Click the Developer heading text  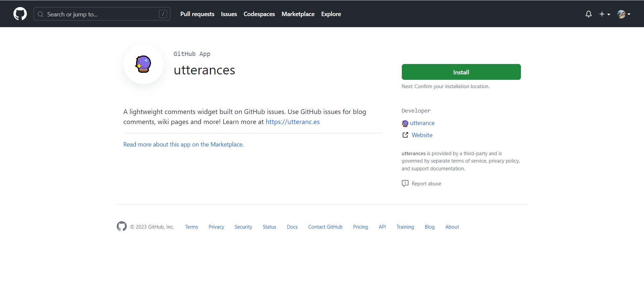(x=416, y=111)
